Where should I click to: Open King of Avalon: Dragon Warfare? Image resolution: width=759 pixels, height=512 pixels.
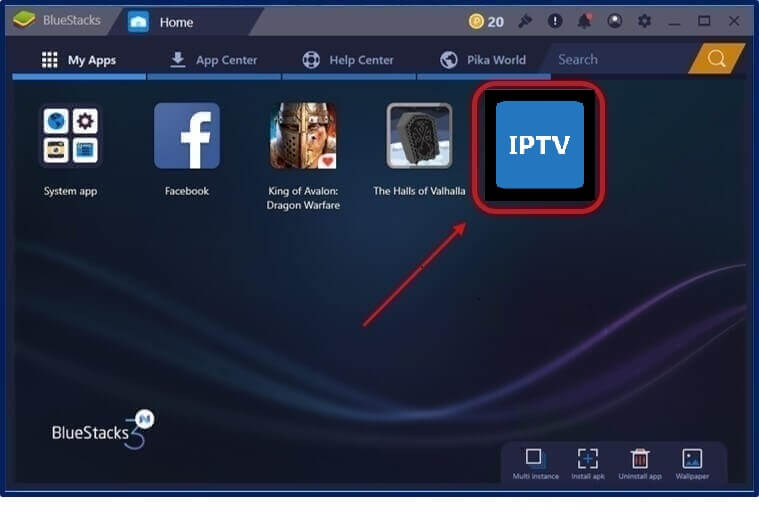(x=303, y=136)
